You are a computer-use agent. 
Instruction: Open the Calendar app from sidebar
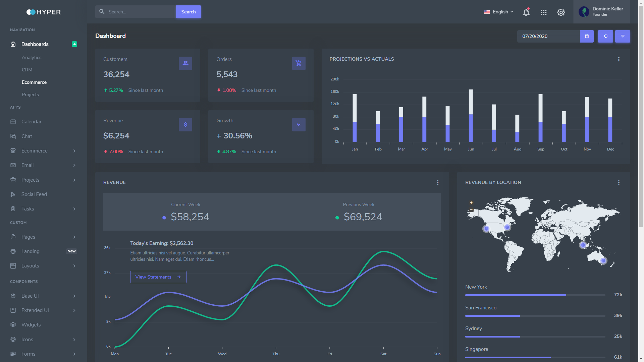(32, 122)
